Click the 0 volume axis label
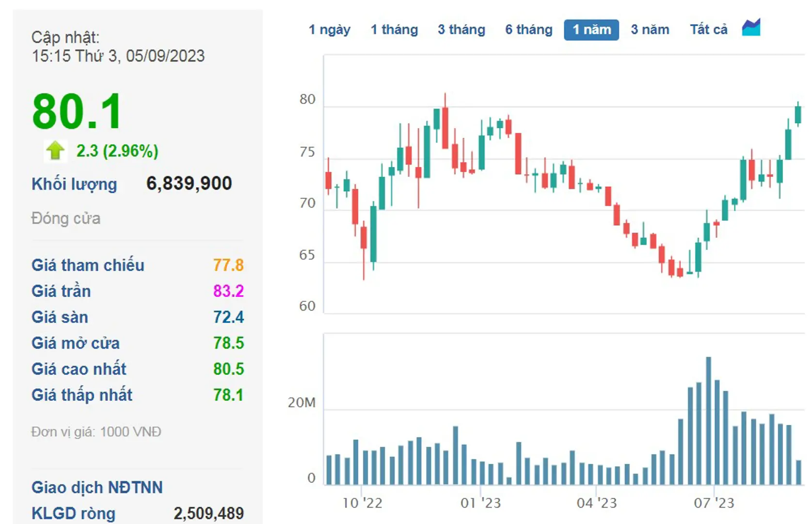The image size is (812, 524). pos(312,478)
